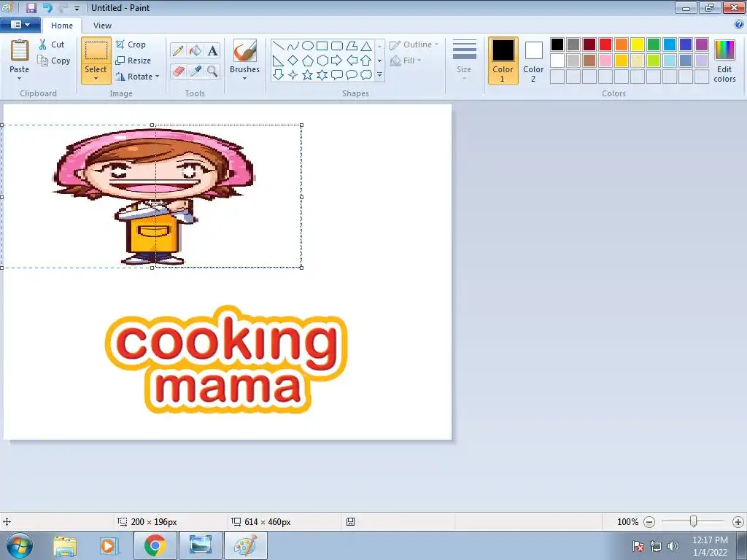747x560 pixels.
Task: Select the Five-point star shape
Action: pyautogui.click(x=308, y=75)
